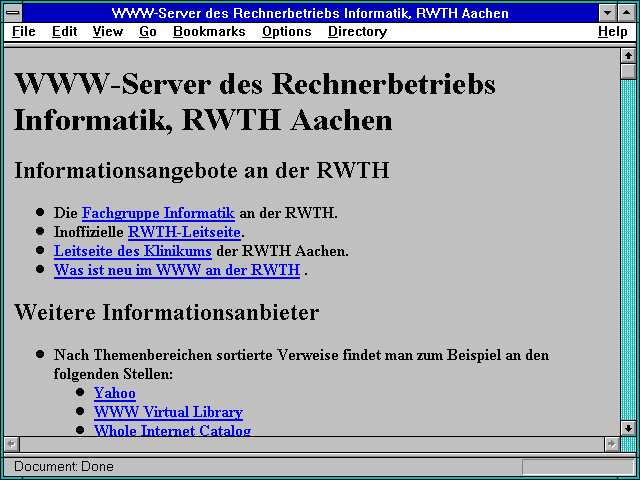
Task: Click the vertical scrollbar thumb
Action: point(628,71)
